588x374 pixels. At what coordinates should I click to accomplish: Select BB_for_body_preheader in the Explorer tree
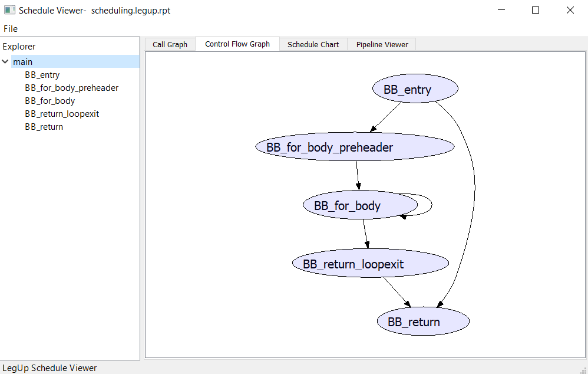point(72,88)
